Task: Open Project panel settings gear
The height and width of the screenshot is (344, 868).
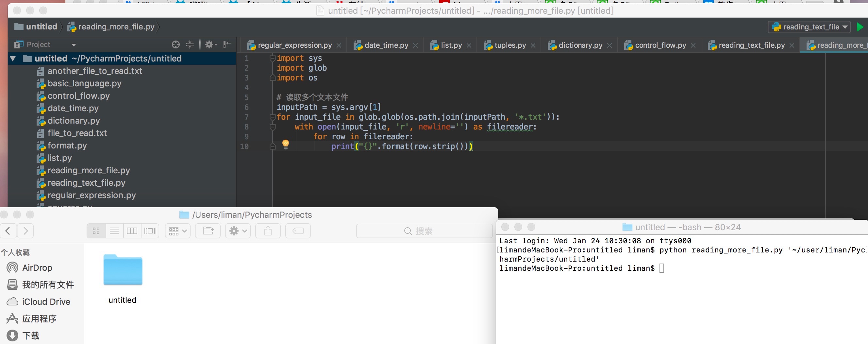Action: (210, 44)
